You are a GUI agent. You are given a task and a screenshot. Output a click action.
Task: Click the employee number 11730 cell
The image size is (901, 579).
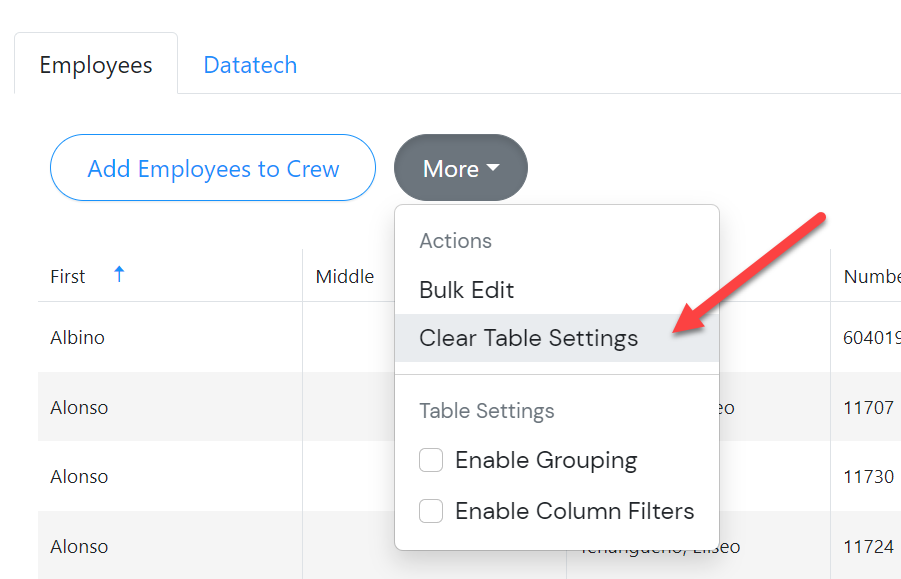click(x=868, y=477)
